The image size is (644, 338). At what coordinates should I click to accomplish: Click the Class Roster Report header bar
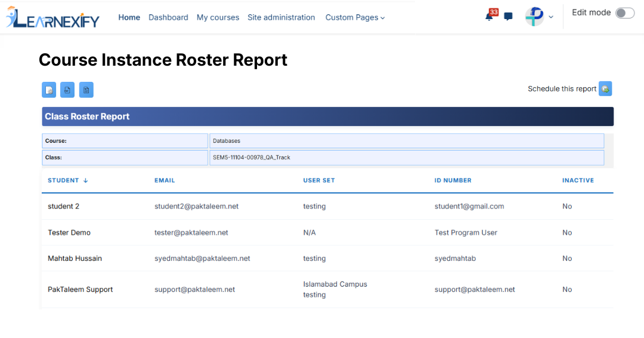pos(328,117)
